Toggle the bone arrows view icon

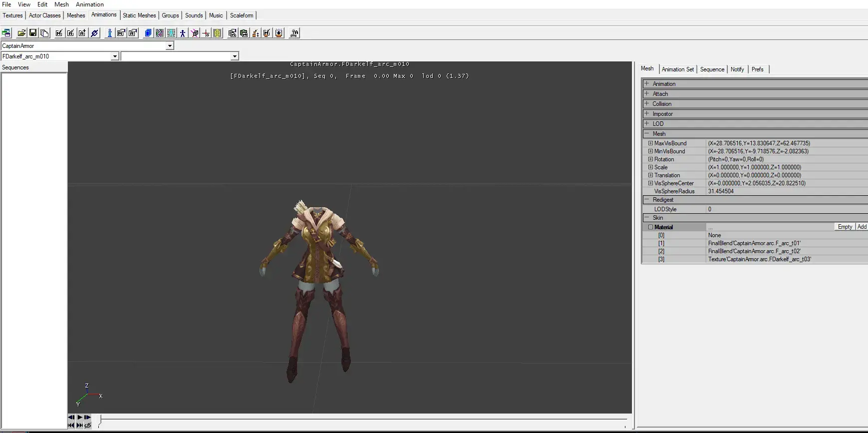160,33
